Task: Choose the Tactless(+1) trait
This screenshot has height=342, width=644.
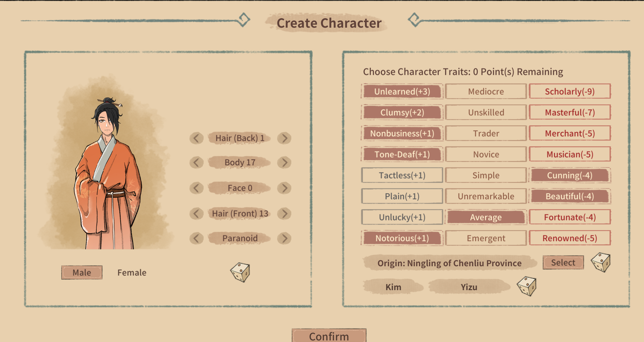Action: pos(402,175)
